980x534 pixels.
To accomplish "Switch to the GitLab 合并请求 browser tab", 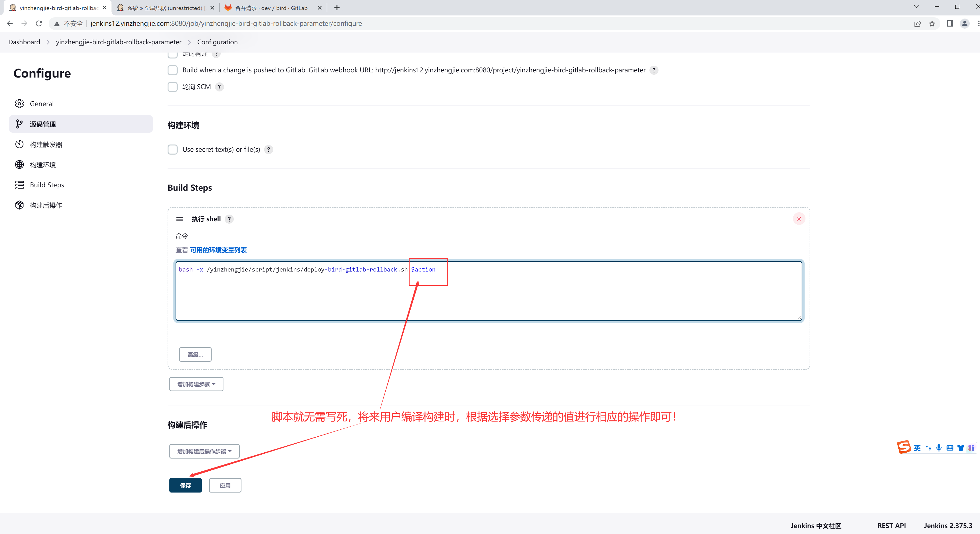I will [x=271, y=8].
